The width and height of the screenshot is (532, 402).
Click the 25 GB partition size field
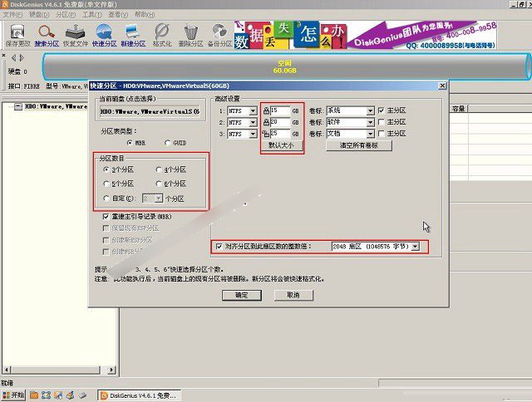(x=280, y=134)
